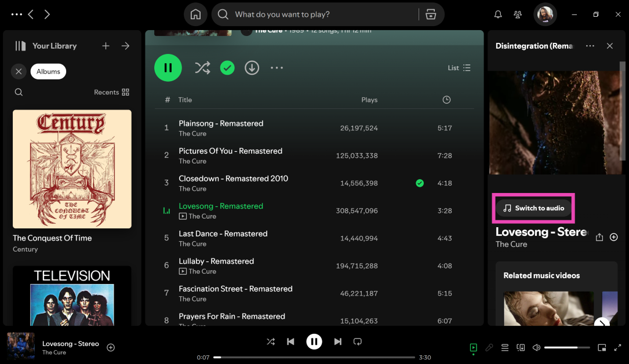
Task: Download the Disintegration album
Action: point(252,68)
